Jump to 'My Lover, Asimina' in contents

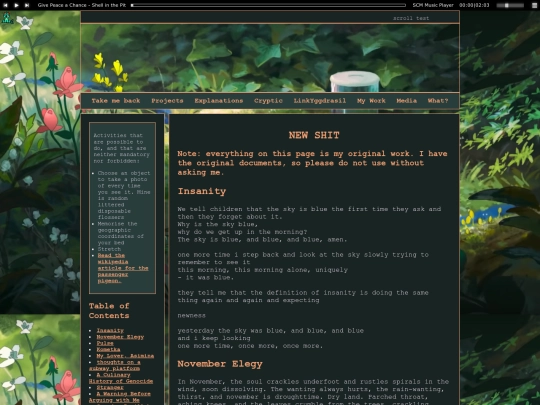[x=125, y=356]
